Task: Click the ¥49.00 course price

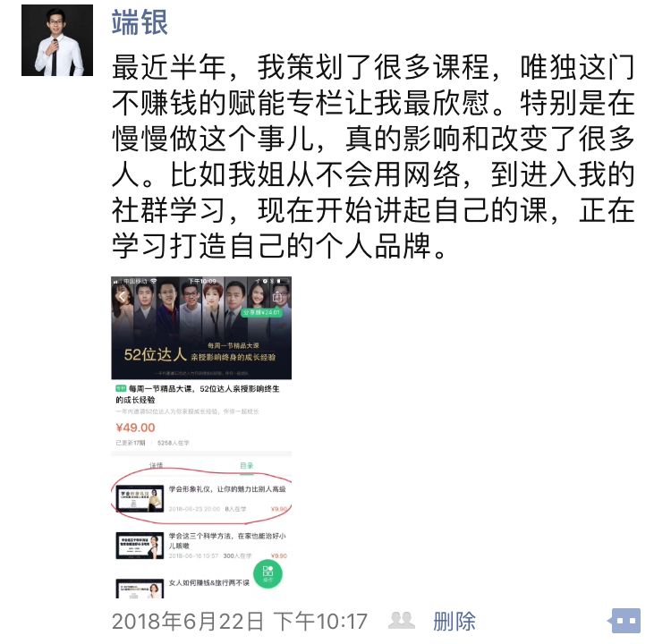Action: tap(135, 428)
